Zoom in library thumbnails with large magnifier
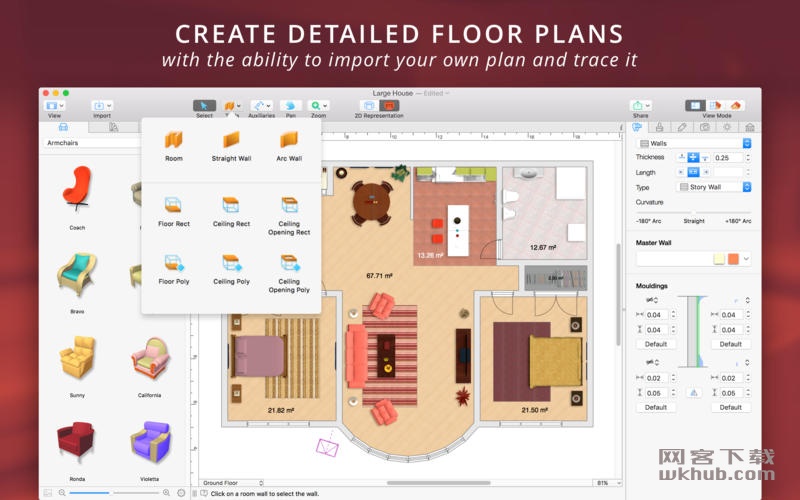This screenshot has height=500, width=800. click(166, 493)
